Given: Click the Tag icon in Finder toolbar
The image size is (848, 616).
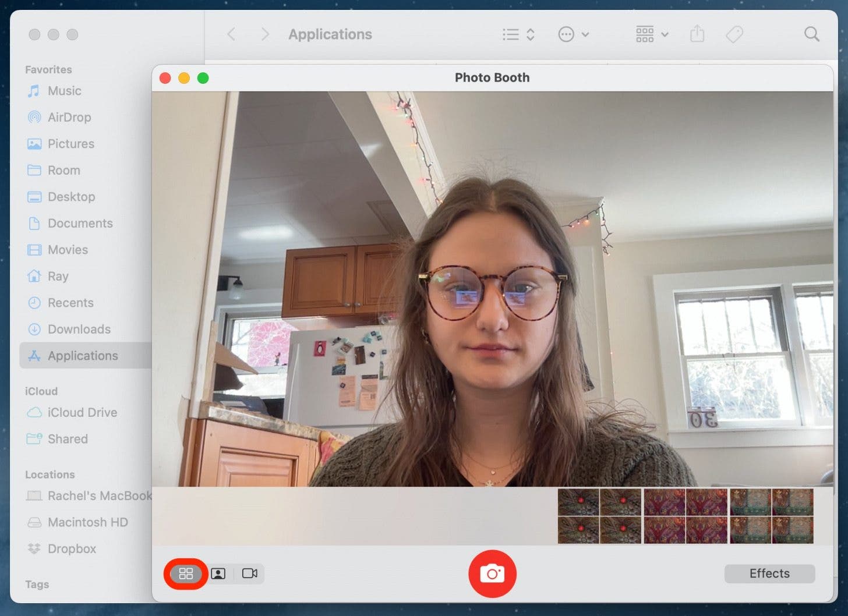Looking at the screenshot, I should click(x=734, y=34).
